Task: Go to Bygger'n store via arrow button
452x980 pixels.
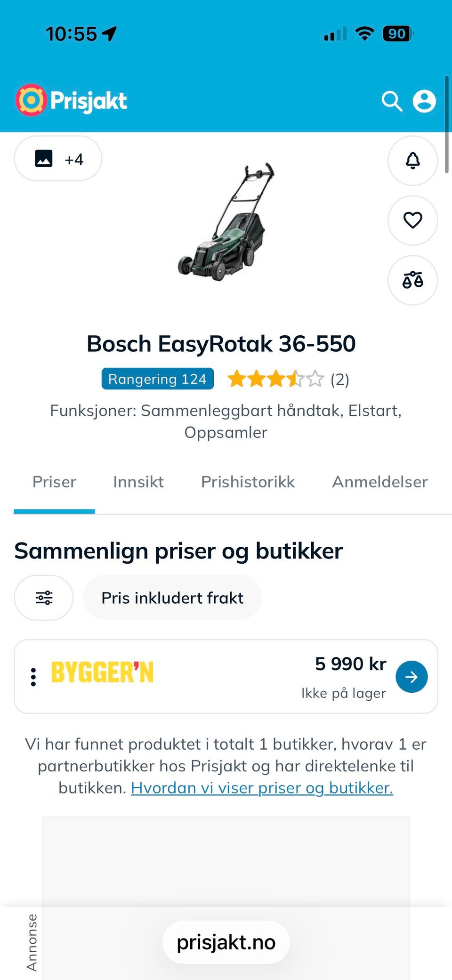Action: (x=412, y=677)
